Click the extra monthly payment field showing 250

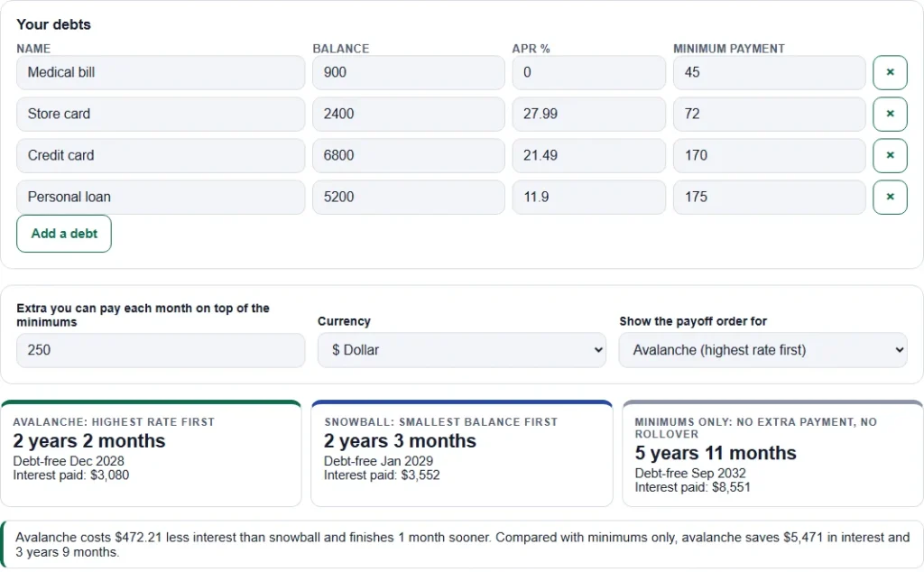click(x=161, y=350)
